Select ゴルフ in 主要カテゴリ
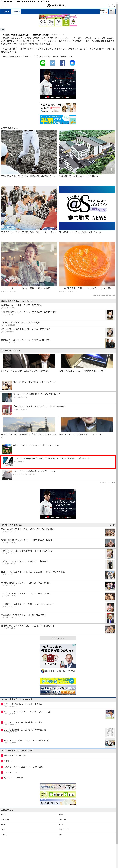 [x=29, y=830]
